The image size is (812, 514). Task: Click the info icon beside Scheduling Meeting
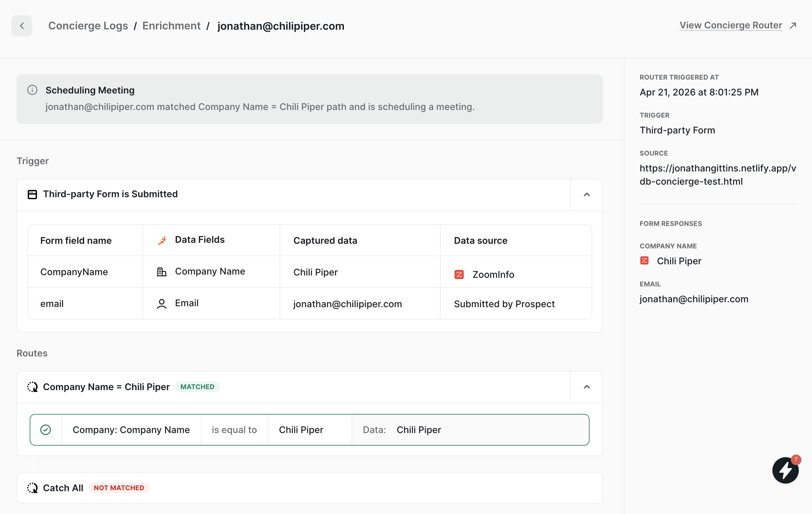32,90
